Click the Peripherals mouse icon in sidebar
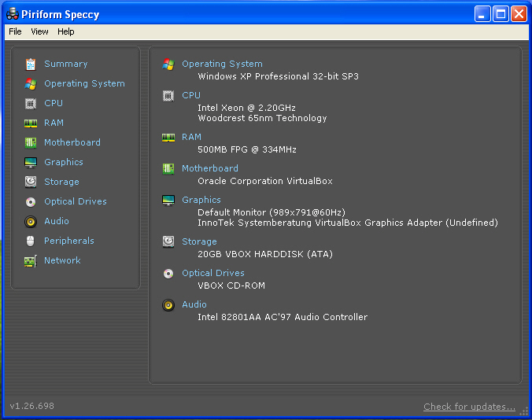The width and height of the screenshot is (532, 420). click(31, 241)
